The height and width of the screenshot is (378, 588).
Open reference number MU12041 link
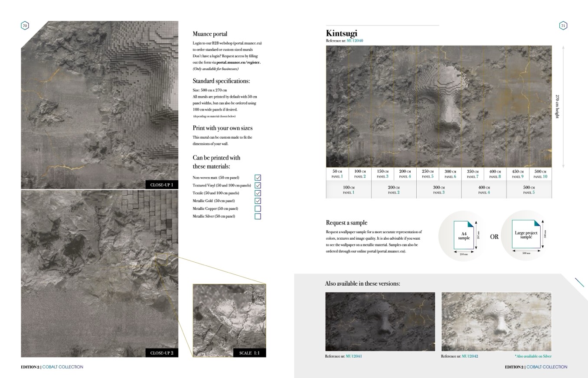click(354, 356)
